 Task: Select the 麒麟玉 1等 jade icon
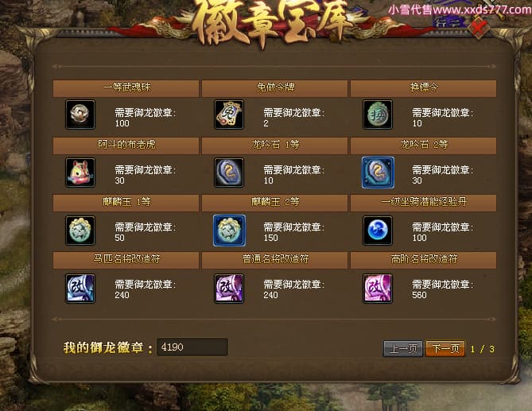(80, 231)
